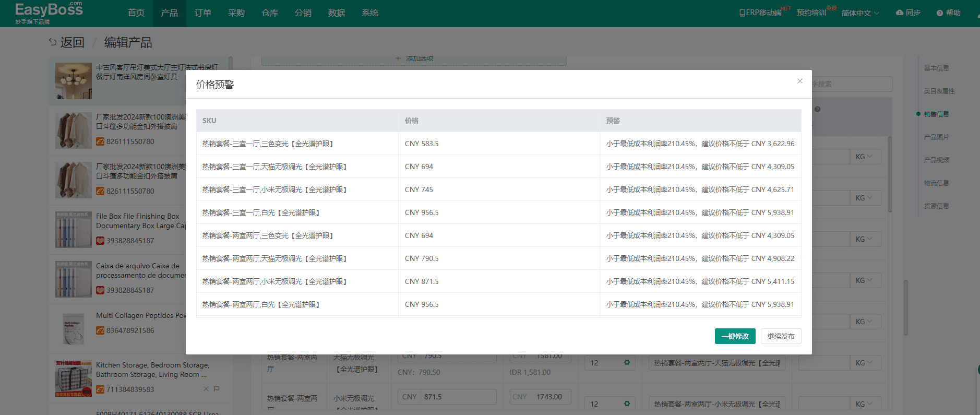Click the 1688 icon beside 836478921586

coord(100,330)
